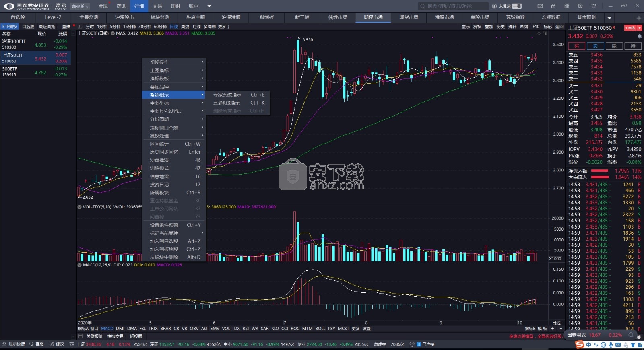Click the user login avatar icon
Image resolution: width=644 pixels, height=350 pixels.
494,6
